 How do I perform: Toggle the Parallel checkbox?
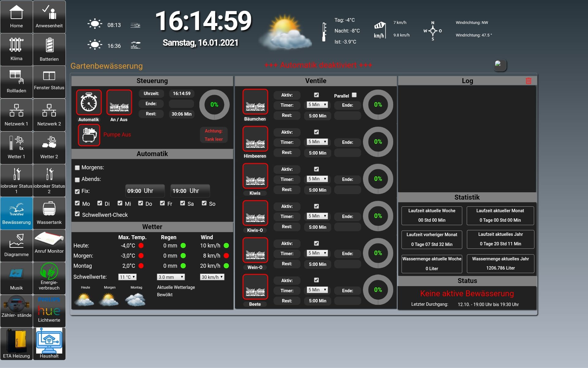[x=354, y=95]
